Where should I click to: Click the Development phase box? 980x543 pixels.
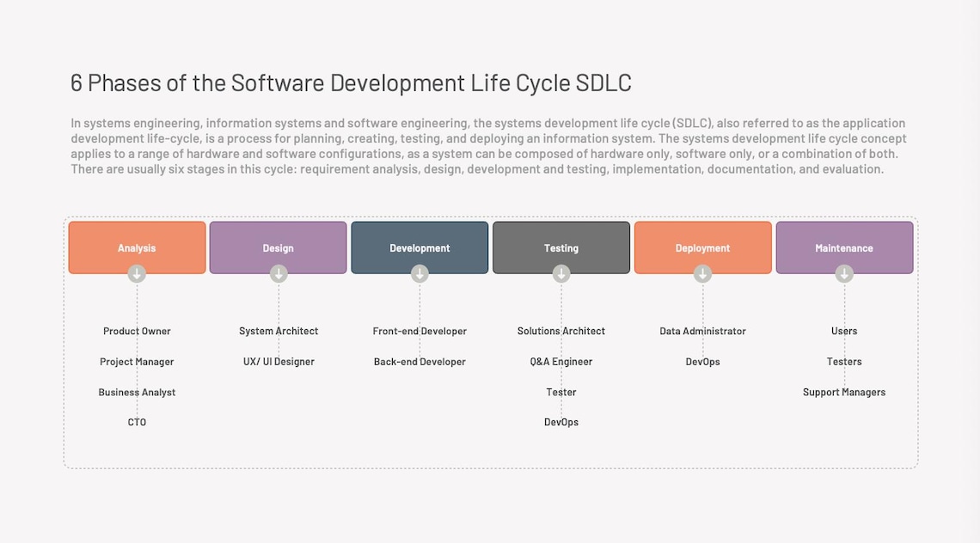pyautogui.click(x=420, y=247)
